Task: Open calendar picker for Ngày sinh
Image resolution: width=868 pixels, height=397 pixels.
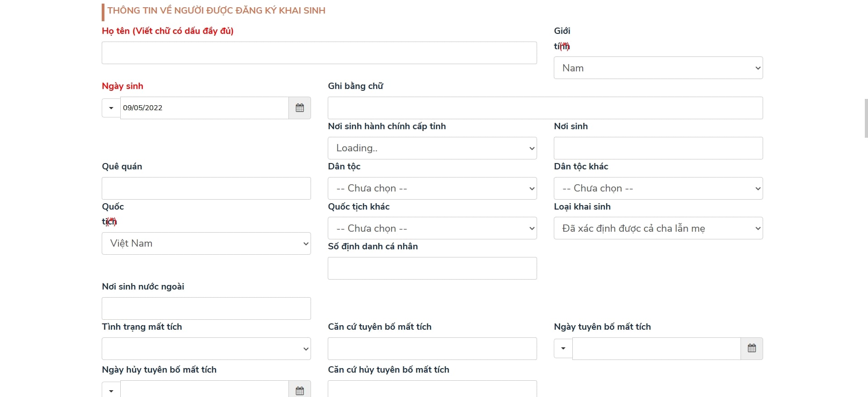Action: pos(299,108)
